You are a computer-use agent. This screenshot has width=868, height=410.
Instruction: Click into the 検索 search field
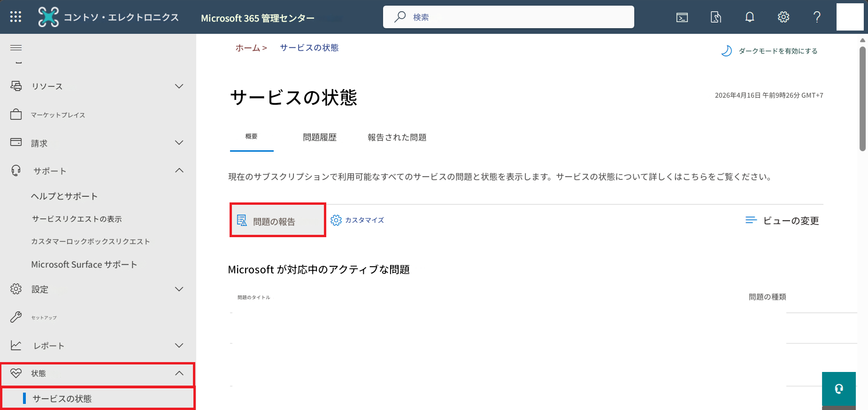pyautogui.click(x=508, y=17)
